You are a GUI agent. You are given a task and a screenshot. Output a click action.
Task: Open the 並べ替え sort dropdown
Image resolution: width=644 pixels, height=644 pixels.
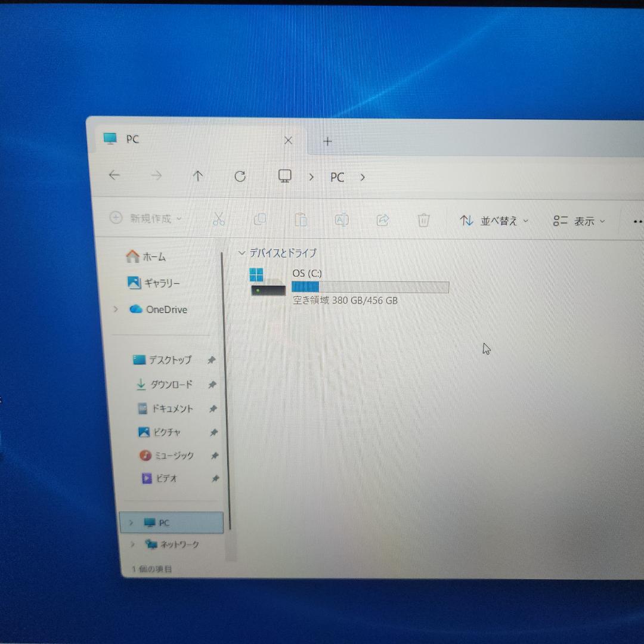pyautogui.click(x=494, y=221)
